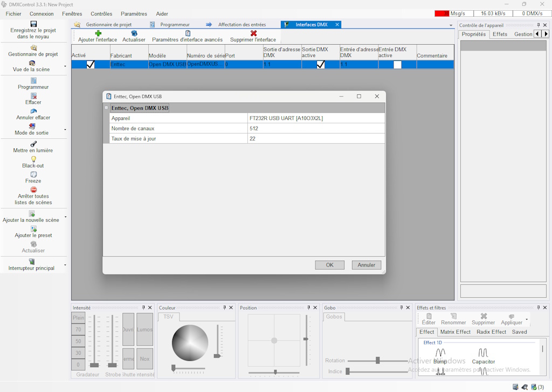Click the Actualiser icon in the interface toolbar

[134, 33]
